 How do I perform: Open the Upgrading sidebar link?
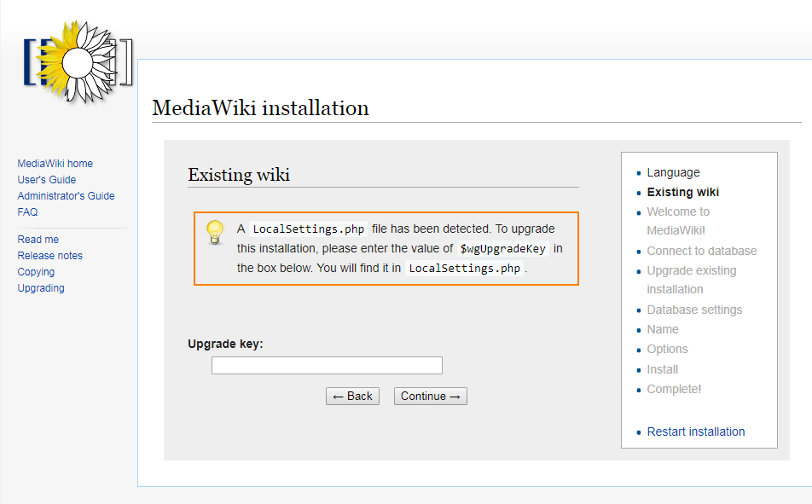pyautogui.click(x=41, y=288)
